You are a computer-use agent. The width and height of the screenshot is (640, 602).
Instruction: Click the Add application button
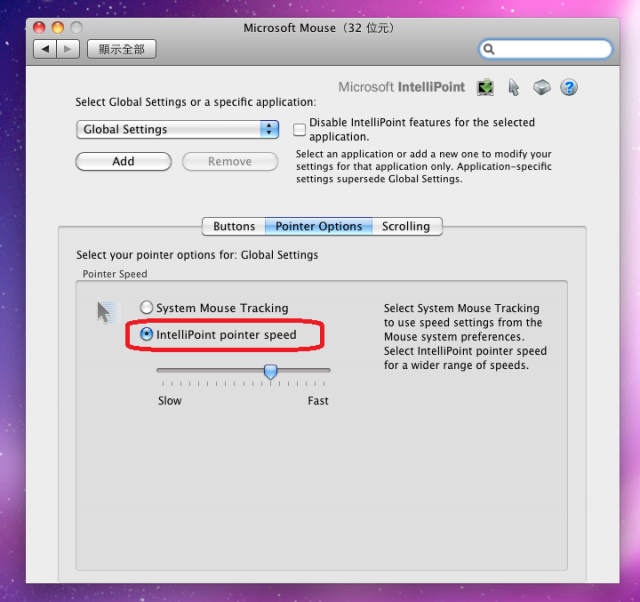(x=123, y=162)
